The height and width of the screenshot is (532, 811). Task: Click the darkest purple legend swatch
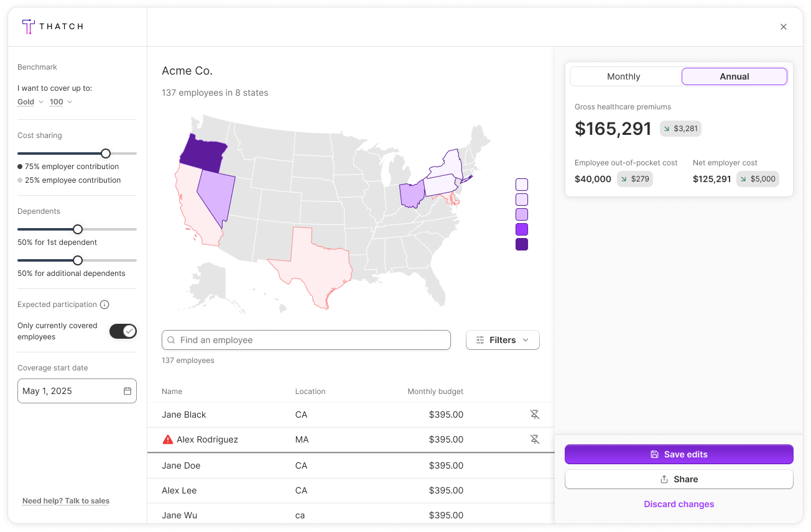[522, 244]
